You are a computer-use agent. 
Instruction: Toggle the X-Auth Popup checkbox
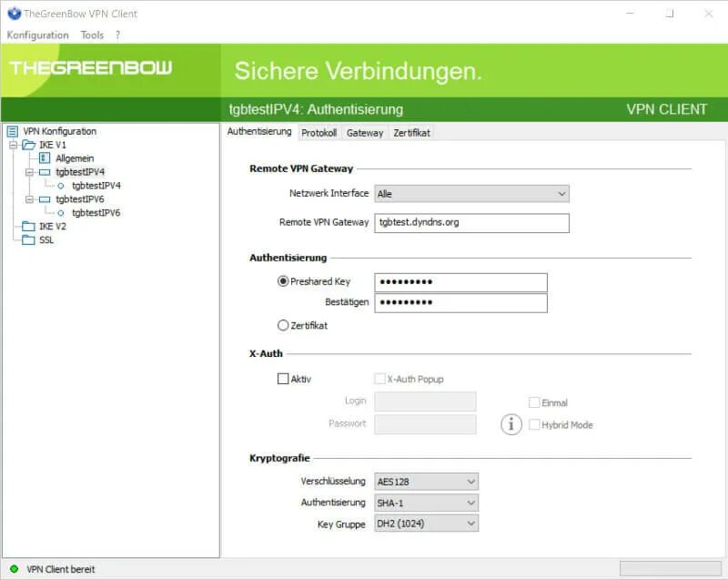(379, 379)
